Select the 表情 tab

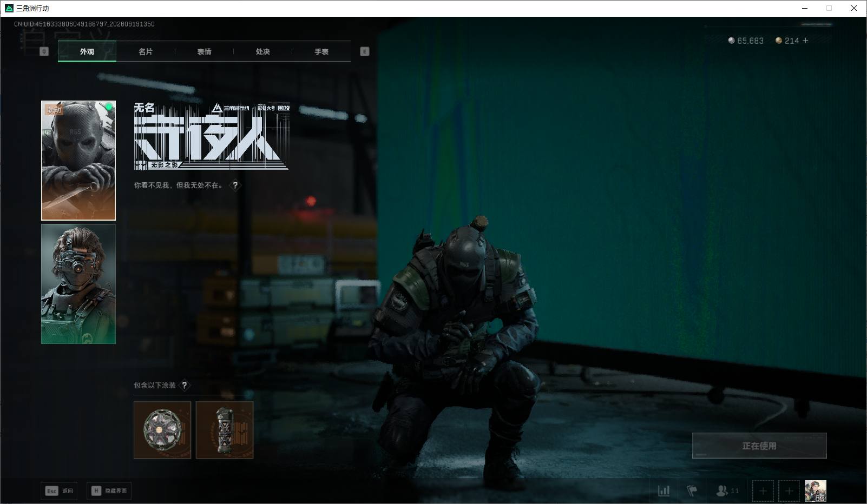point(204,51)
